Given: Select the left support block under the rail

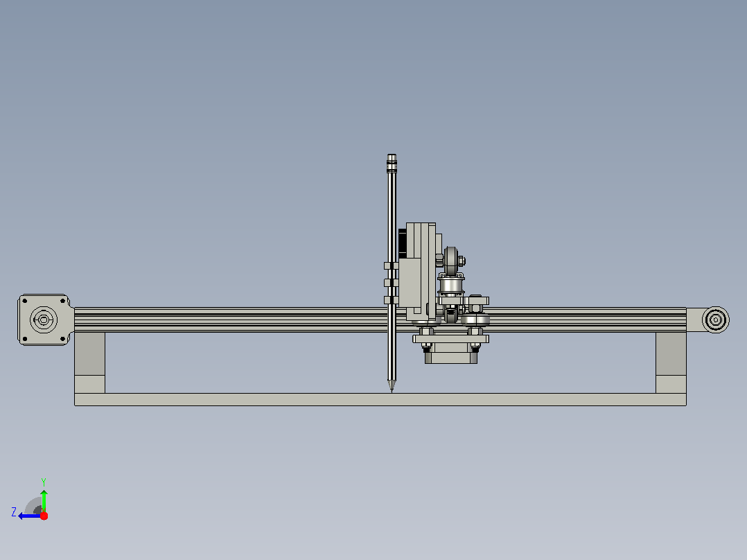Looking at the screenshot, I should pos(89,362).
